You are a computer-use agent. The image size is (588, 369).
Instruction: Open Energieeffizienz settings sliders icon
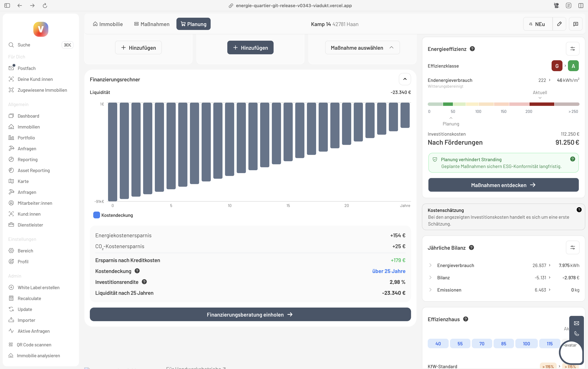point(572,49)
